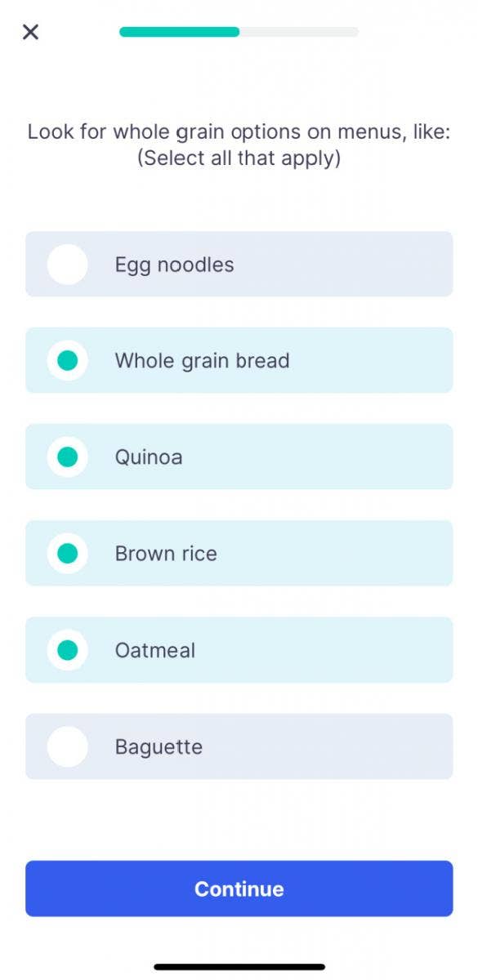Viewport: 478px width, 980px height.
Task: Tap the Oatmeal option row
Action: pos(239,649)
